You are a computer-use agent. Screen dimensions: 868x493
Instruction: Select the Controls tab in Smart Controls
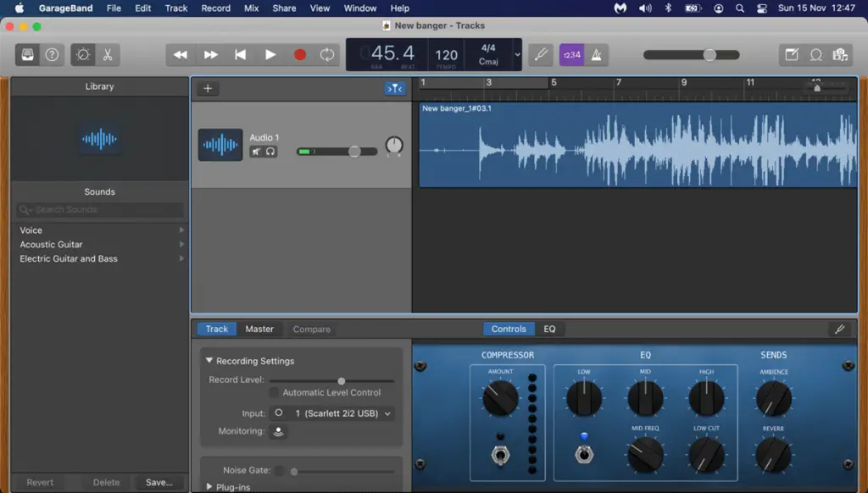(x=509, y=330)
